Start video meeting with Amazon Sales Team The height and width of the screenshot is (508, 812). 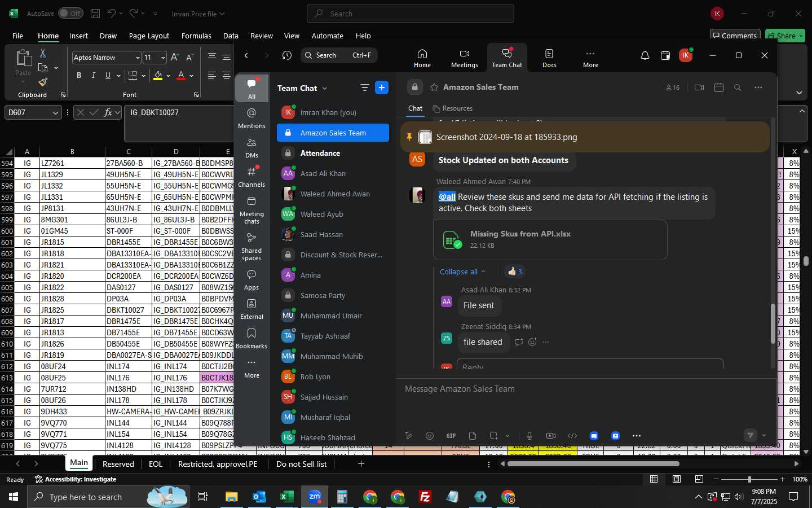(x=699, y=87)
